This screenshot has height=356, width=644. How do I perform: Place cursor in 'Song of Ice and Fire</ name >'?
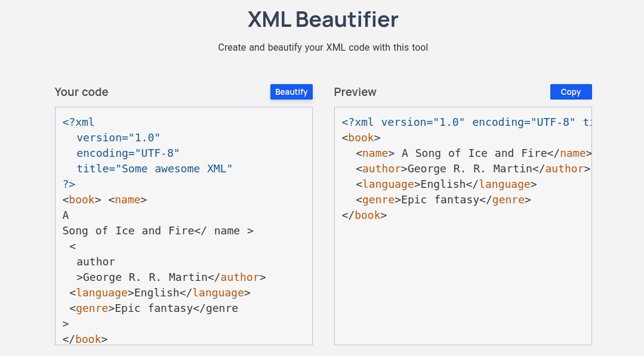tap(158, 231)
